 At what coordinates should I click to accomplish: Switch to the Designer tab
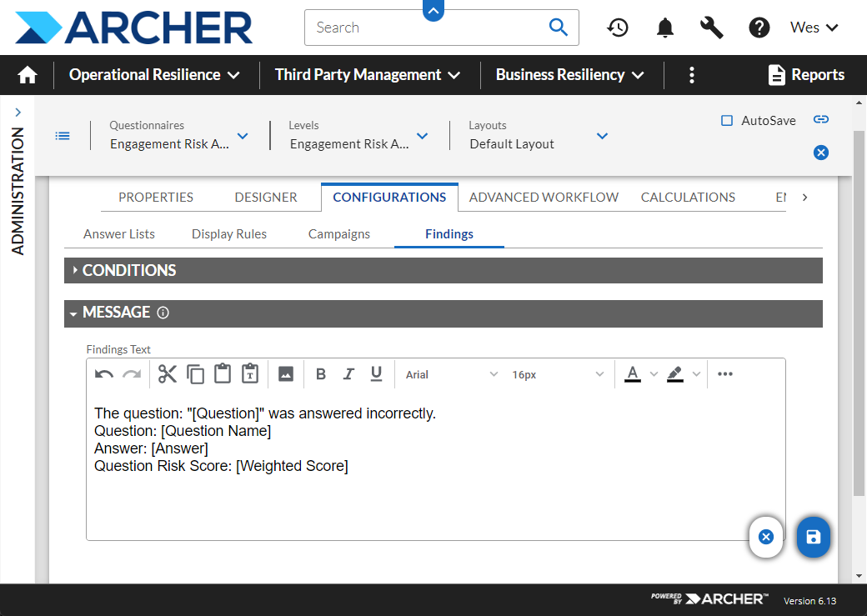[265, 198]
